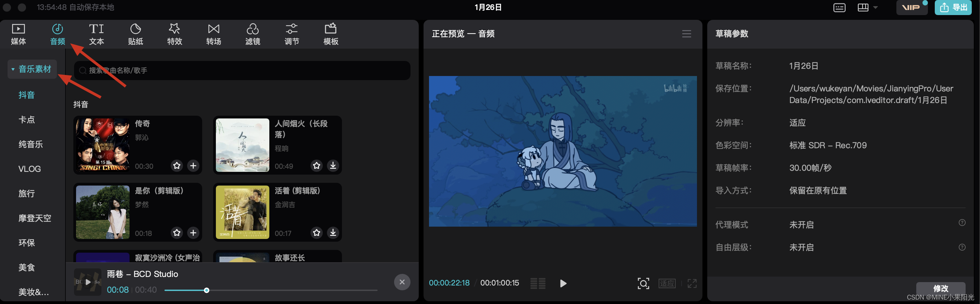Viewport: 980px width, 304px height.
Task: Select the 美食 music category
Action: tap(27, 267)
